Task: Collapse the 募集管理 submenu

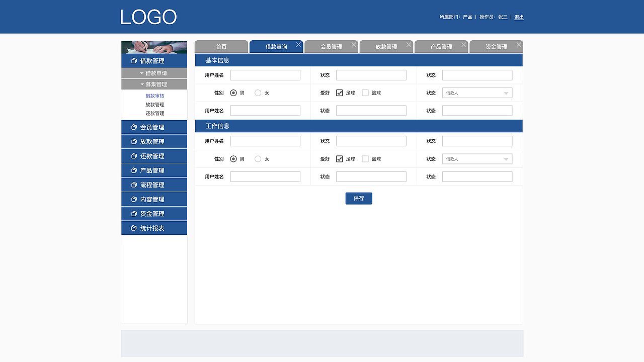Action: 154,84
